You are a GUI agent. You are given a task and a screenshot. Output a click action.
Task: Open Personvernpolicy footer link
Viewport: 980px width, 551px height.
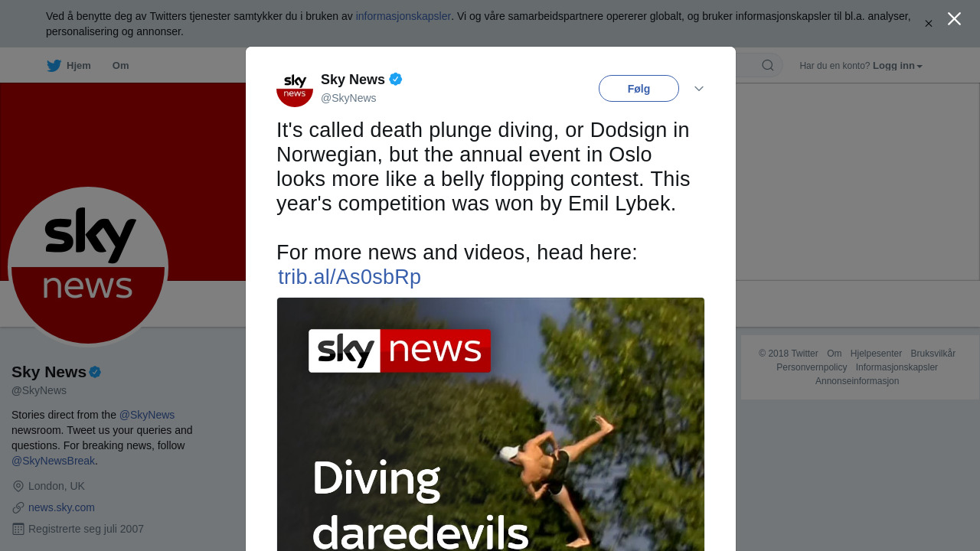(x=812, y=367)
